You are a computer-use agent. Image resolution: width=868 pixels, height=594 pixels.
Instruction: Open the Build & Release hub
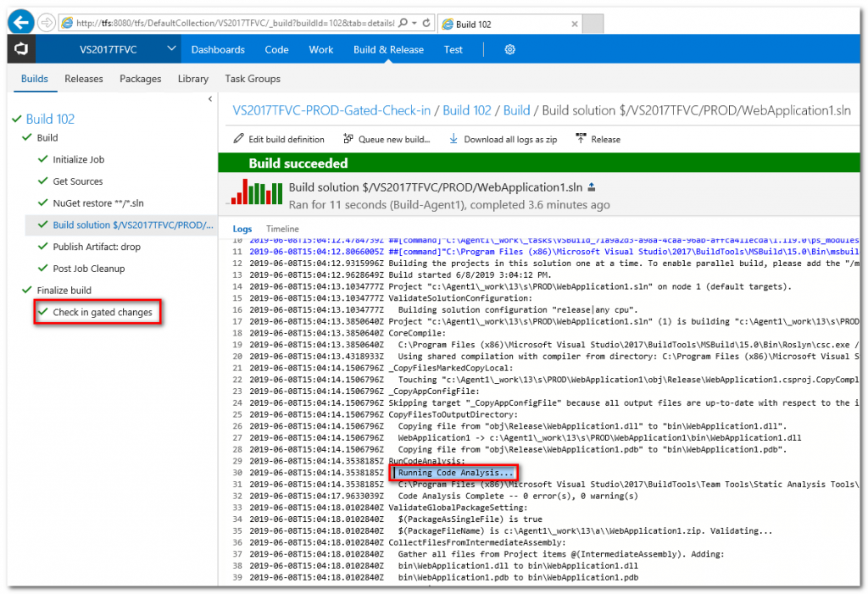(x=388, y=49)
